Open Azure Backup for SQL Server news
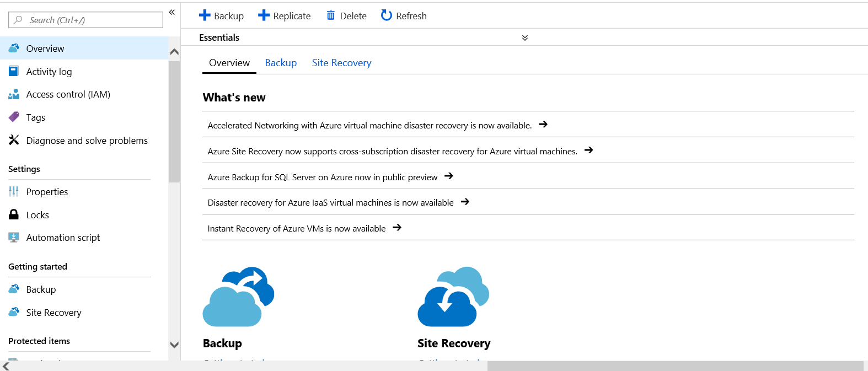The width and height of the screenshot is (868, 371). [322, 177]
